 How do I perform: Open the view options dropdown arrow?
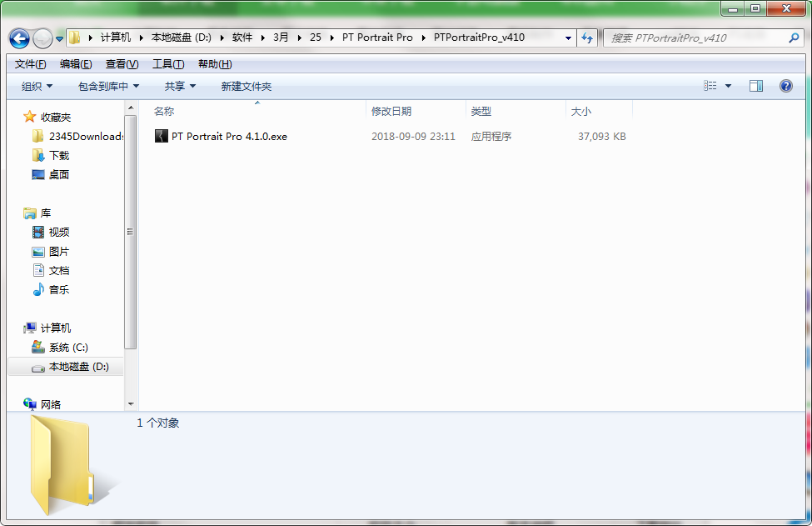[728, 86]
